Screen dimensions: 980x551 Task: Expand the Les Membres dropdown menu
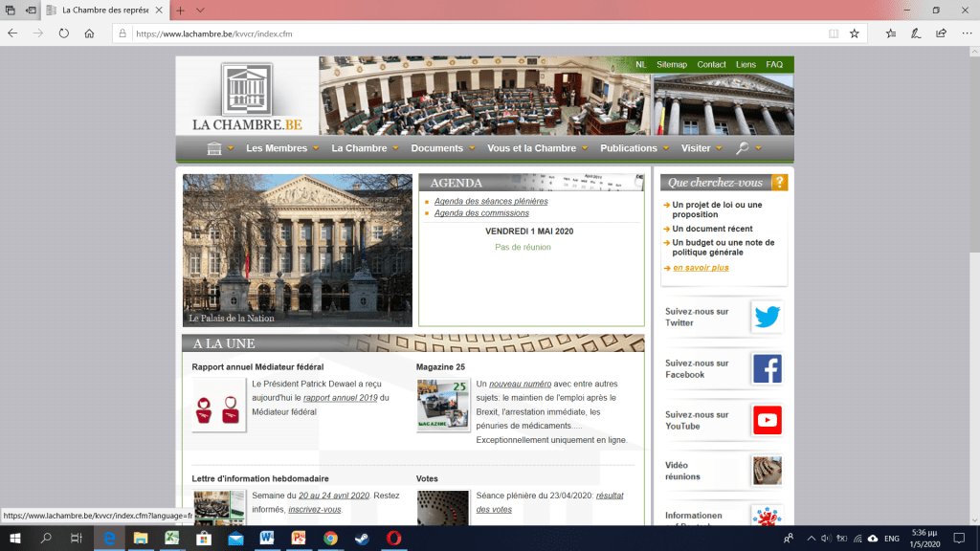coord(277,148)
